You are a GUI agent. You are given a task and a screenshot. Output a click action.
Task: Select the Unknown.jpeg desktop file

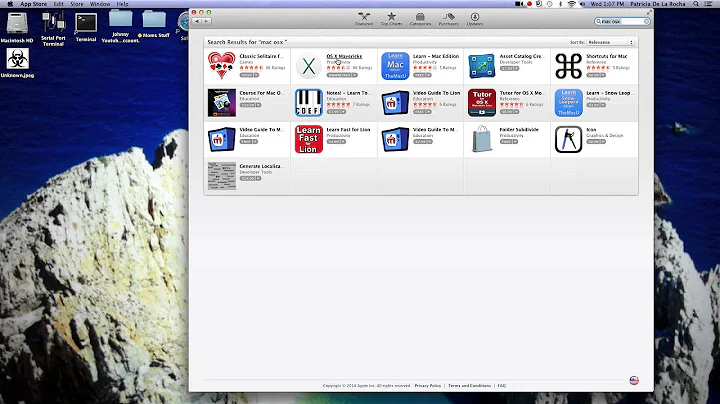tap(17, 63)
